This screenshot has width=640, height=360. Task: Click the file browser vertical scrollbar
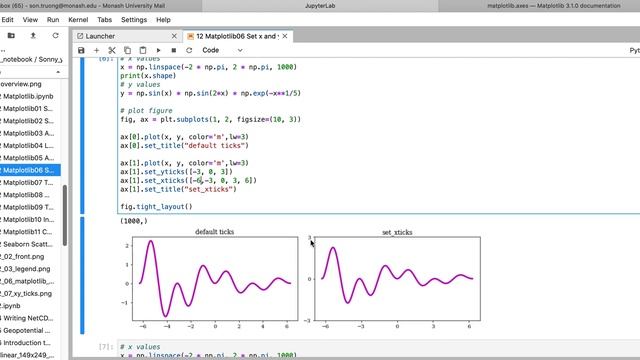(x=64, y=215)
